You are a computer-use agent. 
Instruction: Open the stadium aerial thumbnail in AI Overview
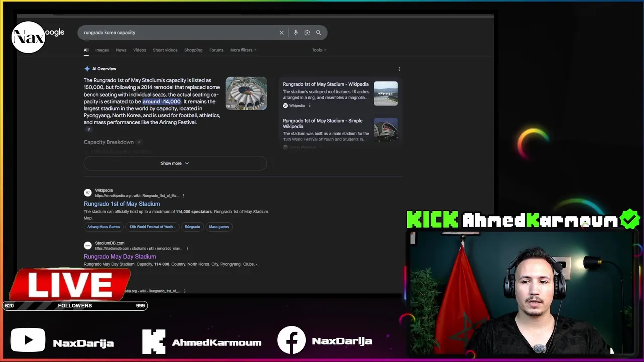[x=246, y=93]
